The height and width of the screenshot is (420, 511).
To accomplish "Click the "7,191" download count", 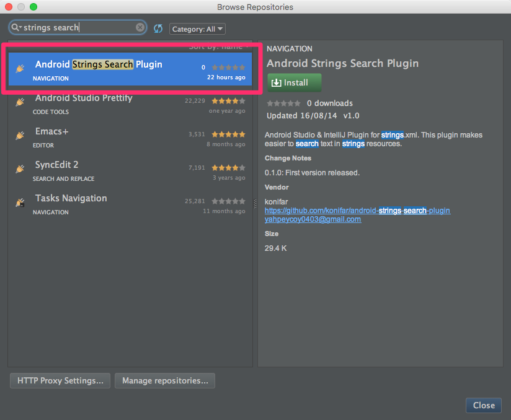I will coord(197,168).
